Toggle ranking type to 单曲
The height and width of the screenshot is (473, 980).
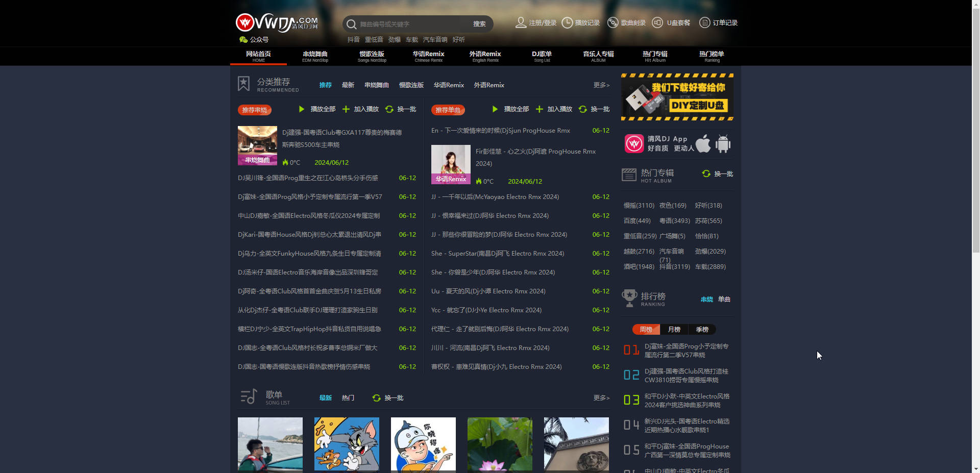724,300
